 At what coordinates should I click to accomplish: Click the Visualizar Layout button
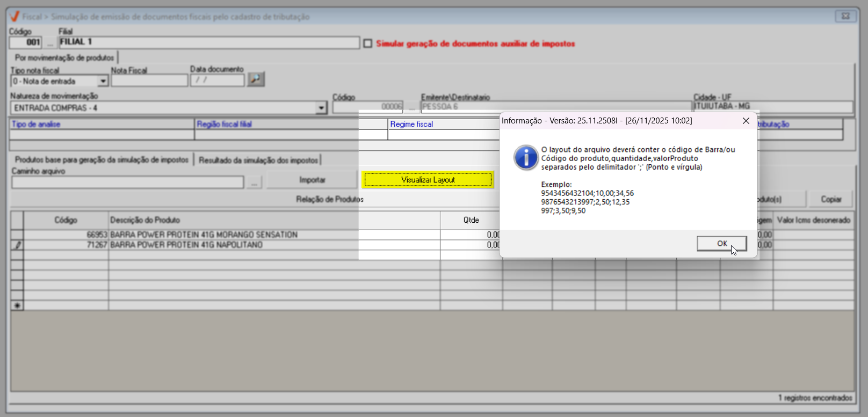click(x=428, y=180)
